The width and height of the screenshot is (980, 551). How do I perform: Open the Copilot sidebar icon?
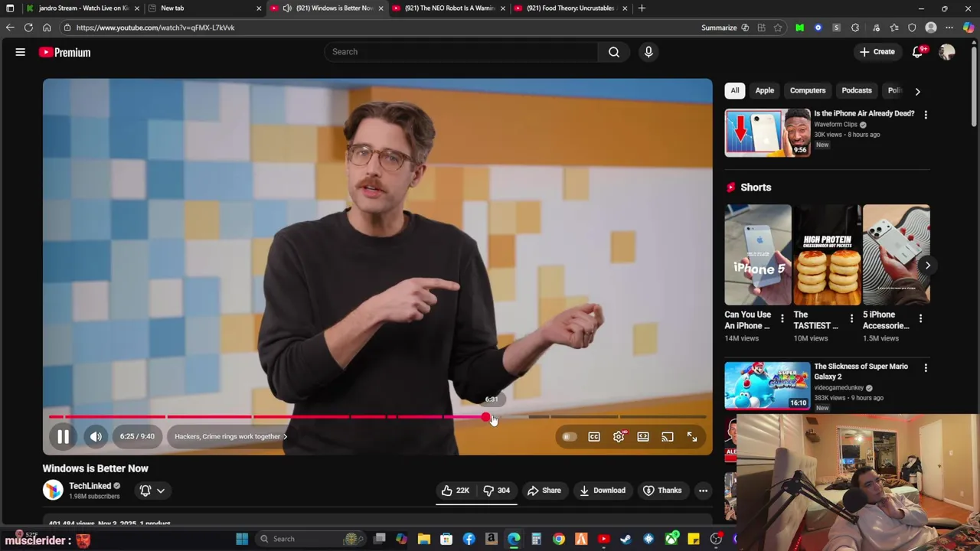coord(969,28)
